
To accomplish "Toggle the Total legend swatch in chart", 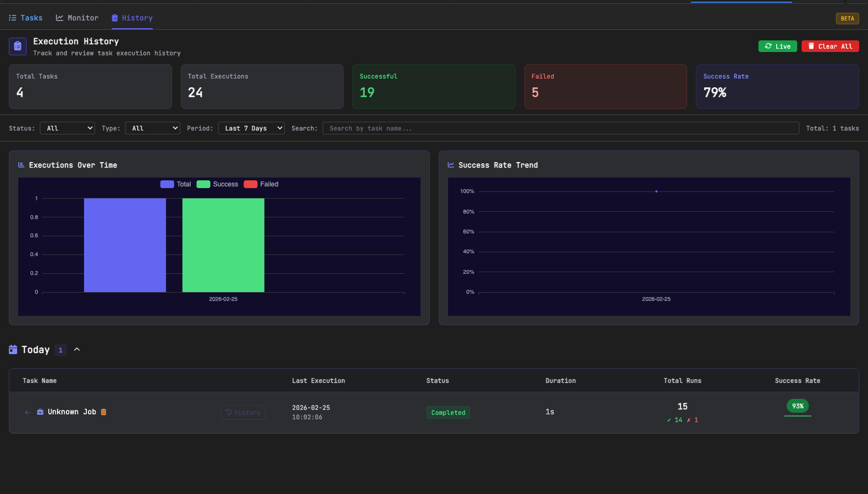I will point(167,184).
